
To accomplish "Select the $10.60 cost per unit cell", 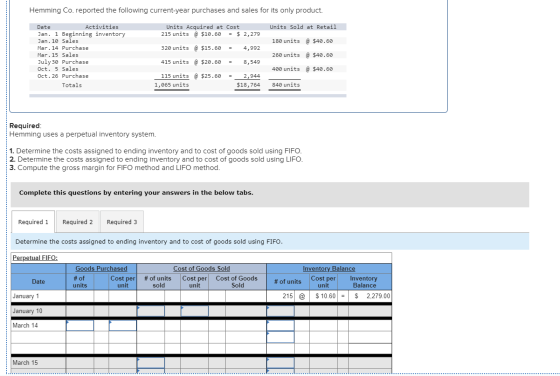I will 324,296.
